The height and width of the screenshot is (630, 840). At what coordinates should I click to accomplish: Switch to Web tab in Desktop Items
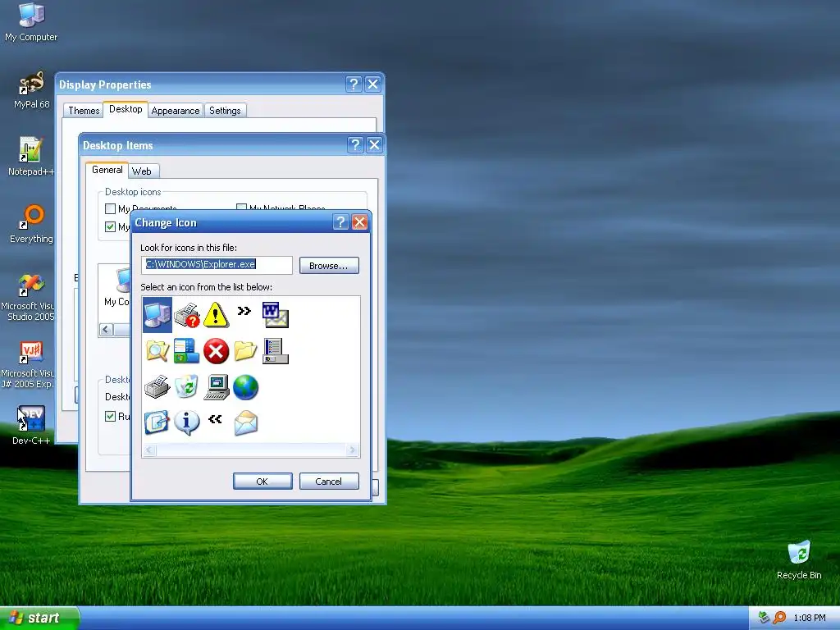pyautogui.click(x=142, y=171)
